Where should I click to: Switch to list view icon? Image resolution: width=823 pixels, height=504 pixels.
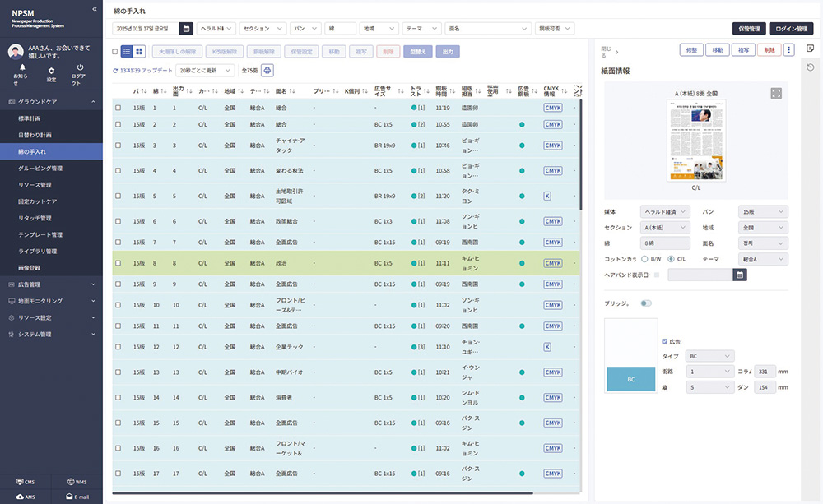(x=127, y=52)
